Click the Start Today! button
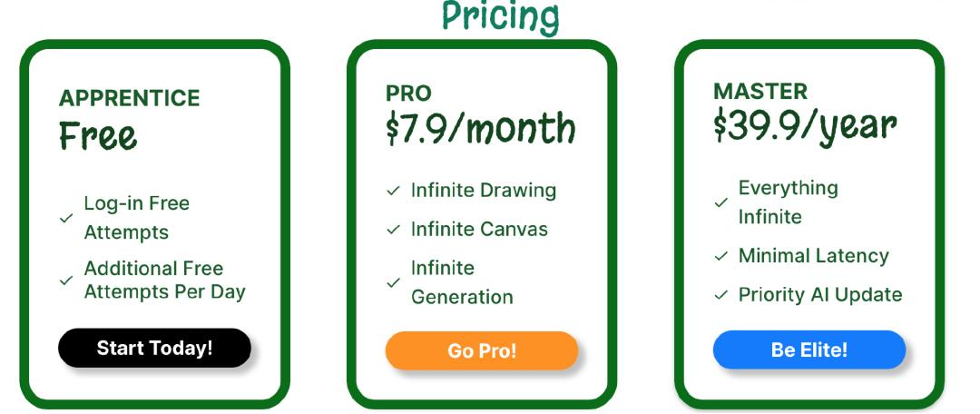This screenshot has height=414, width=980. coord(154,348)
